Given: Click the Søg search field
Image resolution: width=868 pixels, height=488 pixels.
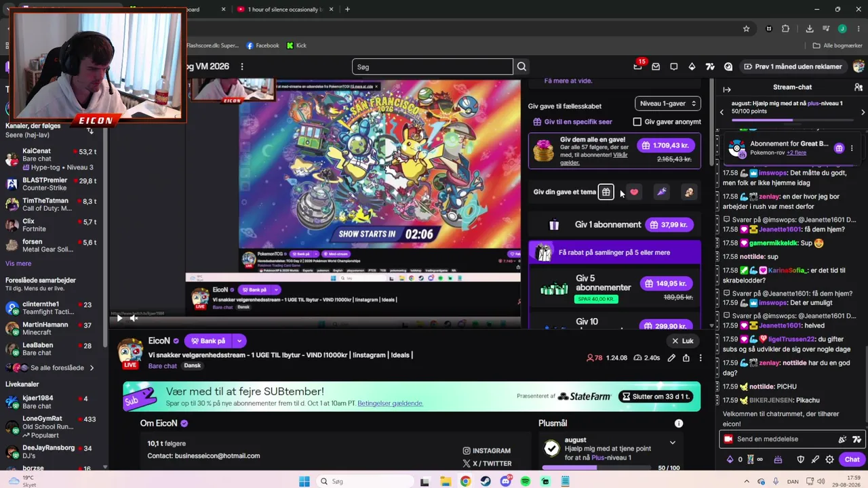Looking at the screenshot, I should (433, 66).
